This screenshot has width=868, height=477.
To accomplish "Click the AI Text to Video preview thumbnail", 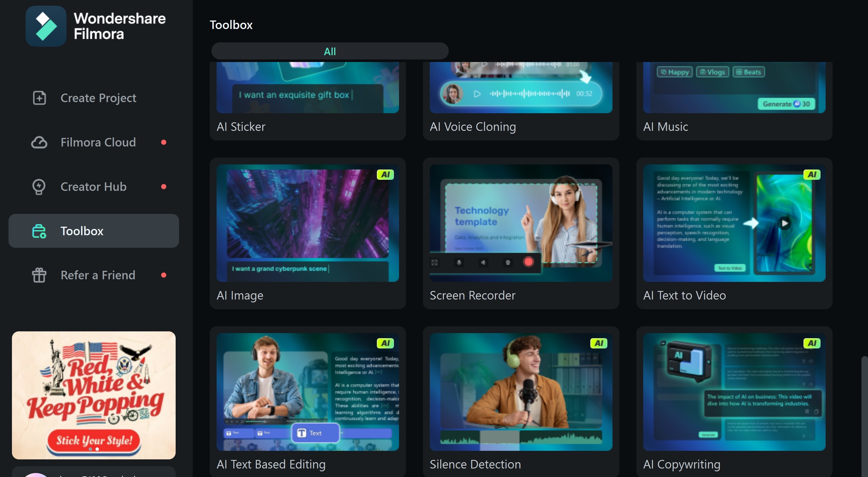I will [x=734, y=223].
